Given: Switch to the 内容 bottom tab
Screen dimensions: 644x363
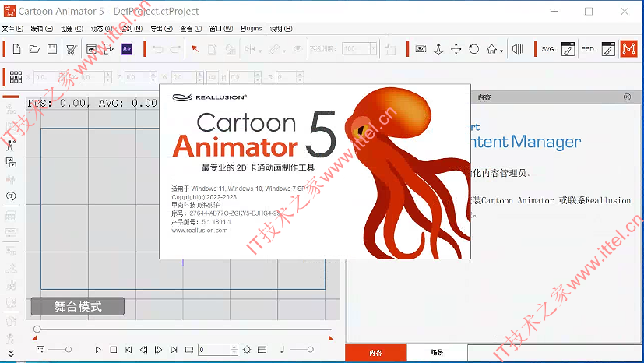Looking at the screenshot, I should (376, 353).
